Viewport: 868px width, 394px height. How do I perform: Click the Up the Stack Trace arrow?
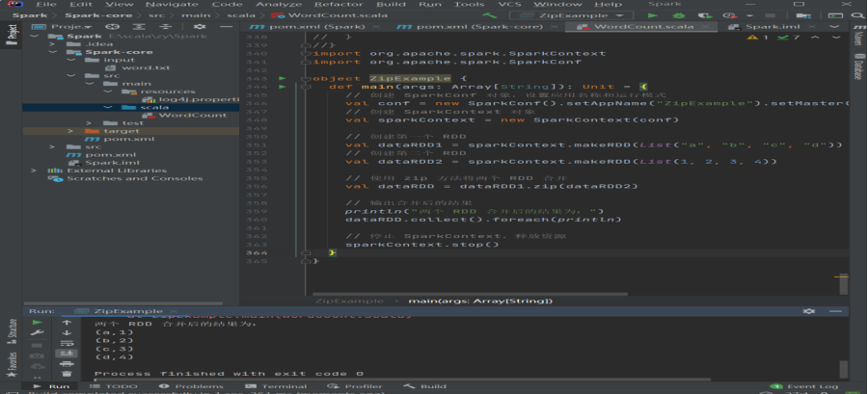[x=67, y=322]
